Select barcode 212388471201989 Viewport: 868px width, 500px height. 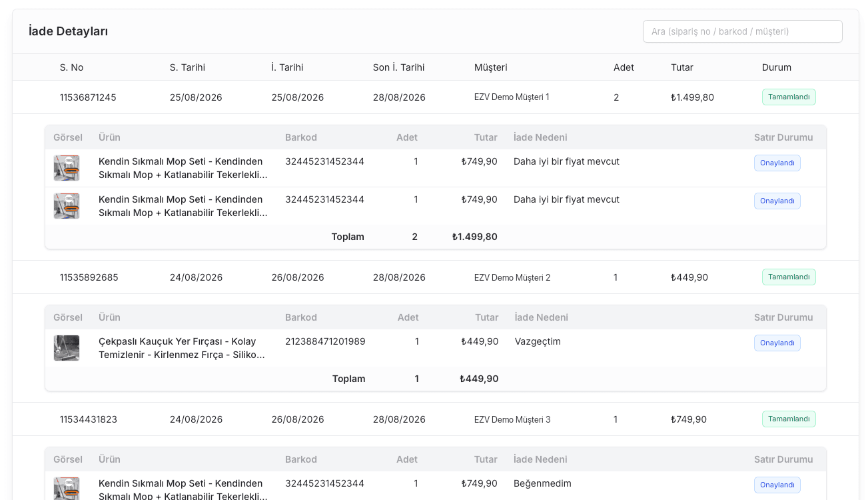coord(325,341)
